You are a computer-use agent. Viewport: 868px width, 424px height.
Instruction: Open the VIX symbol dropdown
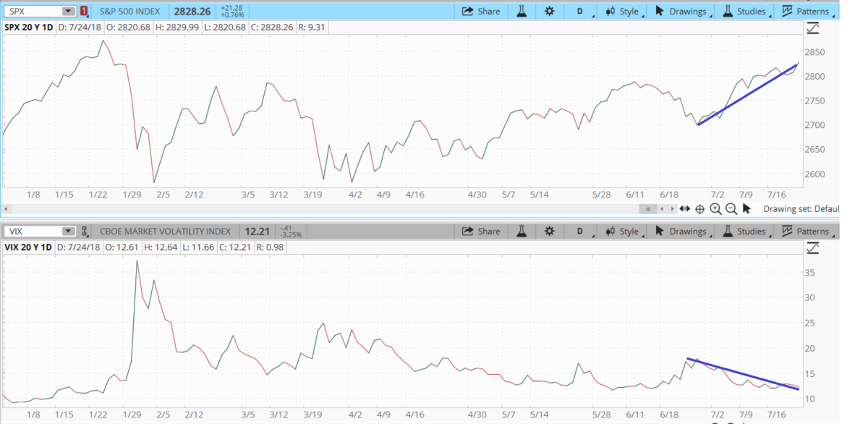coord(68,232)
